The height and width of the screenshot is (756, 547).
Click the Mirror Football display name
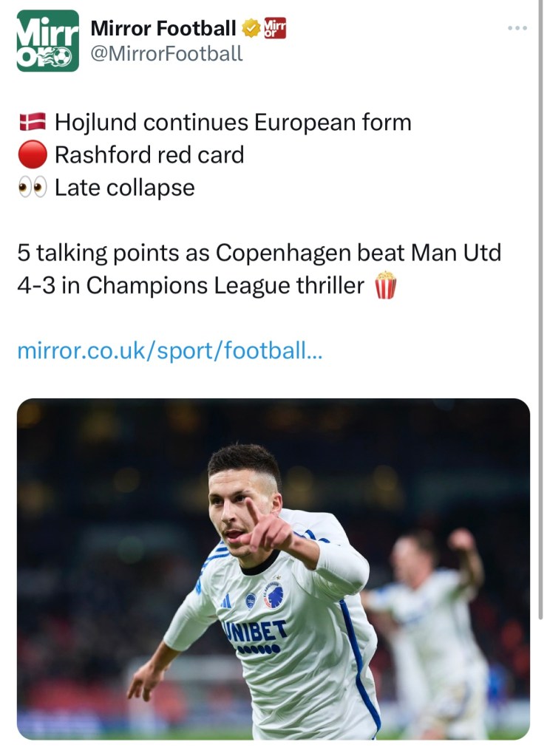[163, 29]
